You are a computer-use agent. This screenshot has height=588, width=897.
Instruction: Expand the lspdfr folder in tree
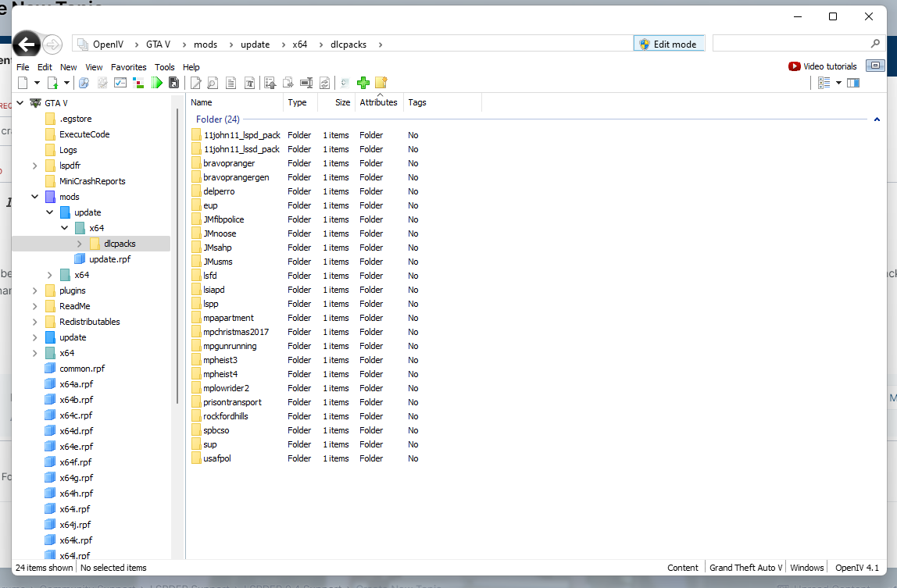(x=35, y=166)
